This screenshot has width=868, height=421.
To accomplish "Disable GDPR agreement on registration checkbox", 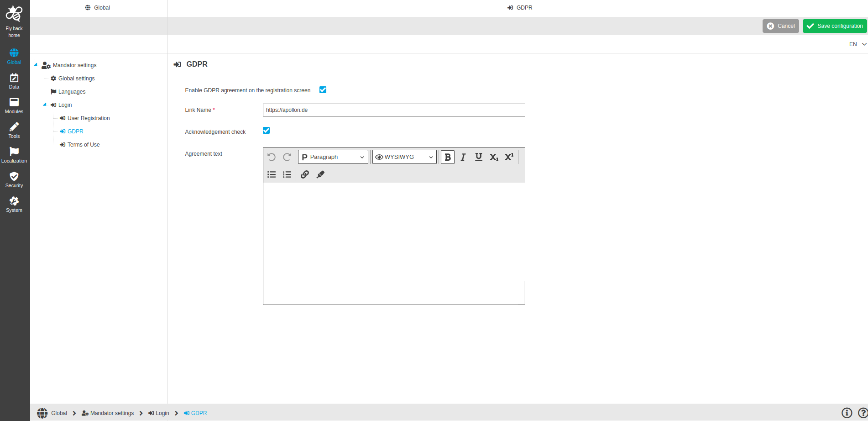I will click(323, 90).
